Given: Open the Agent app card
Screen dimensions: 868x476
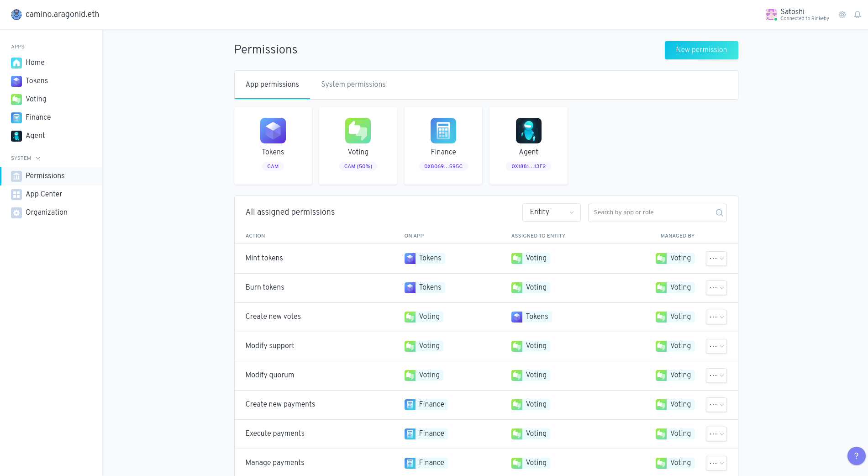Looking at the screenshot, I should tap(528, 145).
